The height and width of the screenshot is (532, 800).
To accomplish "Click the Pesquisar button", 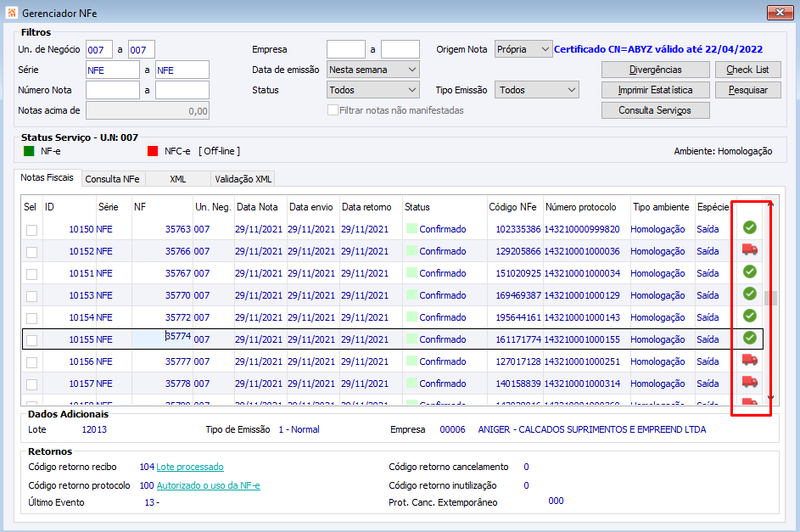I will 747,90.
